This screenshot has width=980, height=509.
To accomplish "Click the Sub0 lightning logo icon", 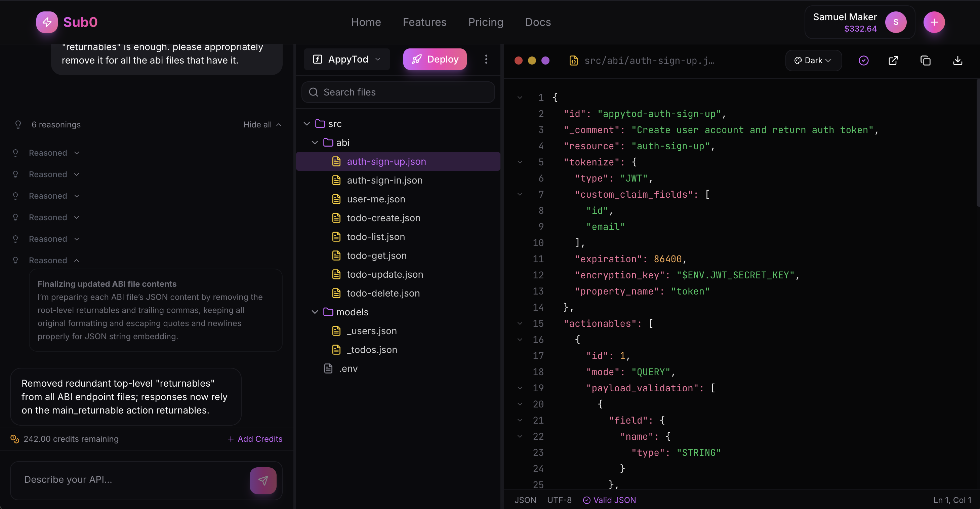I will [x=47, y=22].
